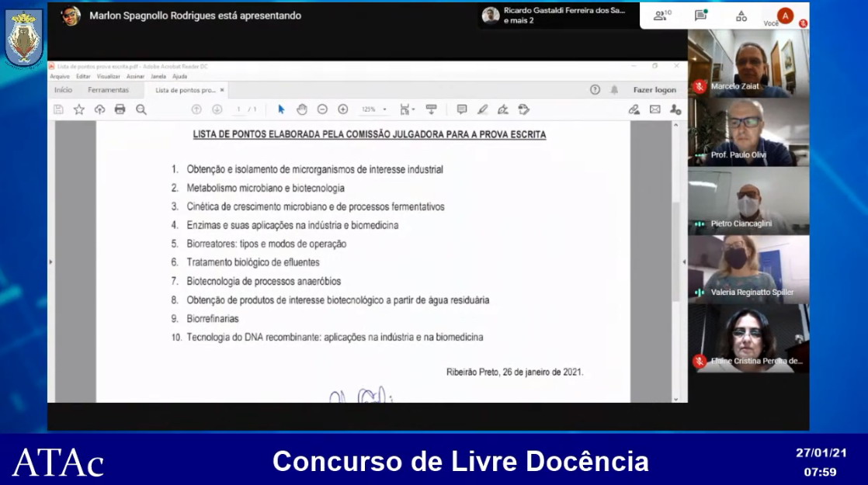Viewport: 868px width, 485px height.
Task: Open the Janela menu
Action: [x=158, y=76]
